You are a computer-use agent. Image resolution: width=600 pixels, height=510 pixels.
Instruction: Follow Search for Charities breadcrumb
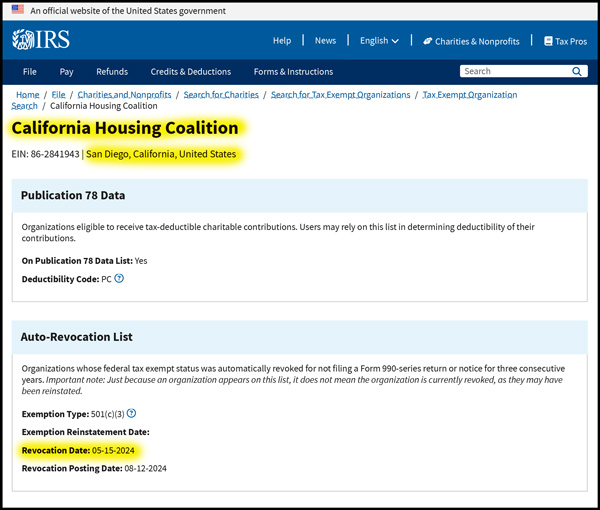[221, 95]
